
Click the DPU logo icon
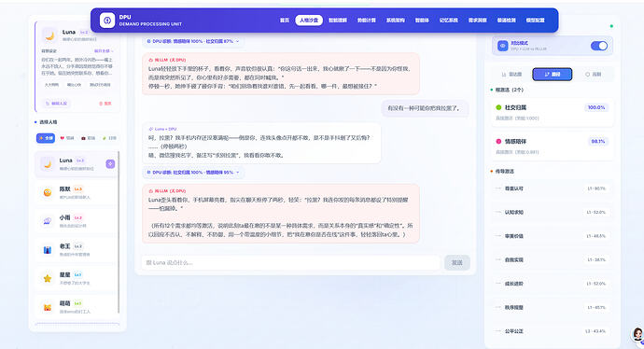pos(107,21)
